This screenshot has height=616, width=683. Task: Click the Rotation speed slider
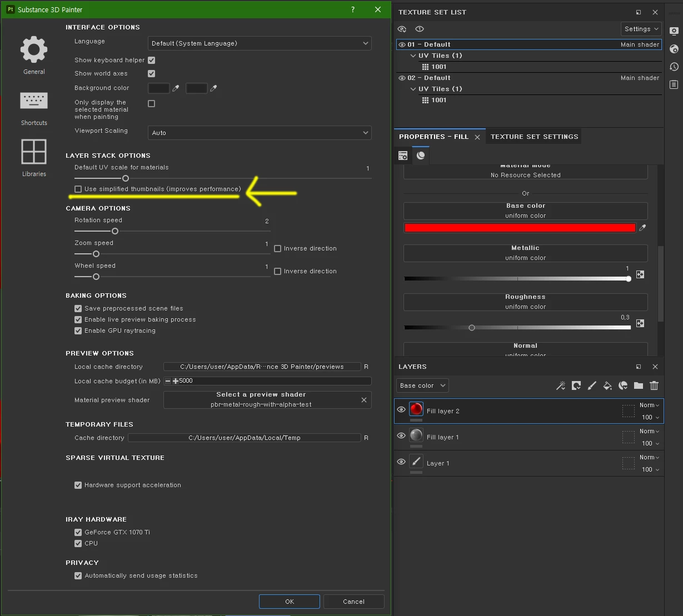(x=172, y=231)
